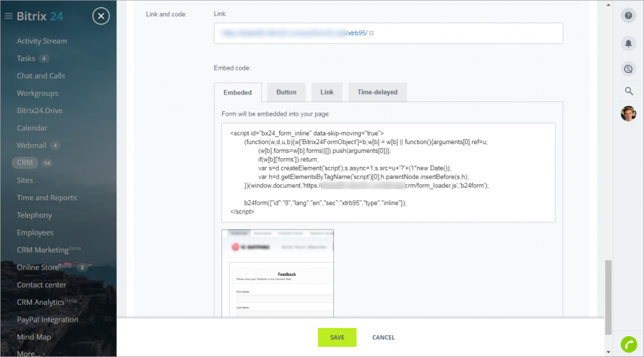Switch to the Button embed tab
This screenshot has width=644, height=357.
tap(286, 92)
